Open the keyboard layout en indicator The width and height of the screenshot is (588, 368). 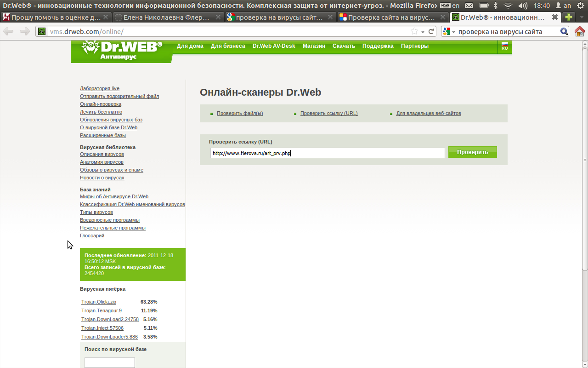pyautogui.click(x=450, y=6)
